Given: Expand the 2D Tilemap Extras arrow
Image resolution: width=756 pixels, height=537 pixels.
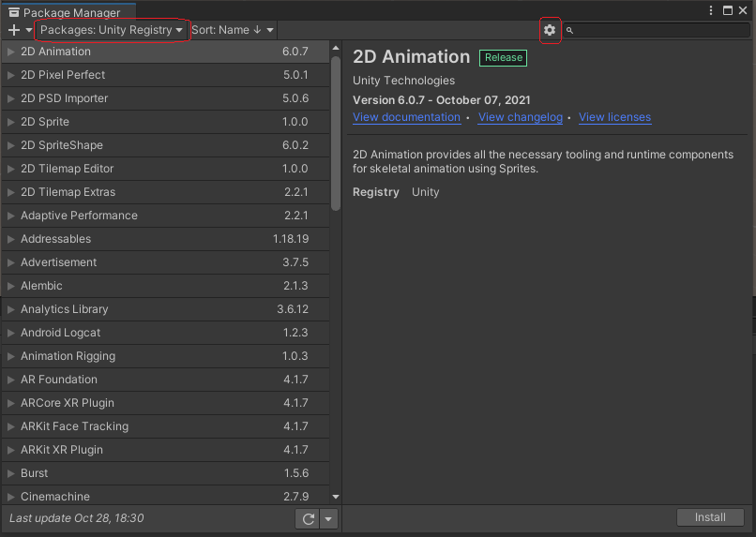Looking at the screenshot, I should pyautogui.click(x=10, y=192).
